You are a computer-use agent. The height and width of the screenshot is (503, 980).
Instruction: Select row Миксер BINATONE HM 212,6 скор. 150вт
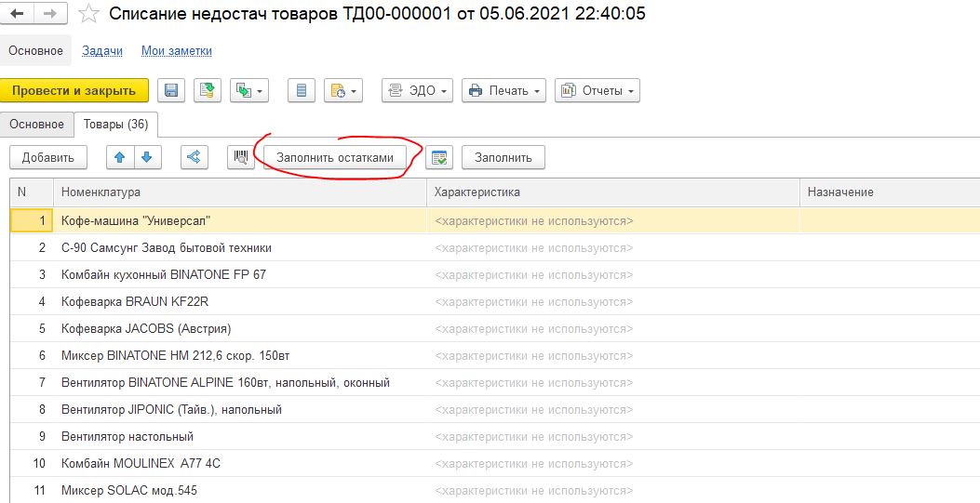495,356
